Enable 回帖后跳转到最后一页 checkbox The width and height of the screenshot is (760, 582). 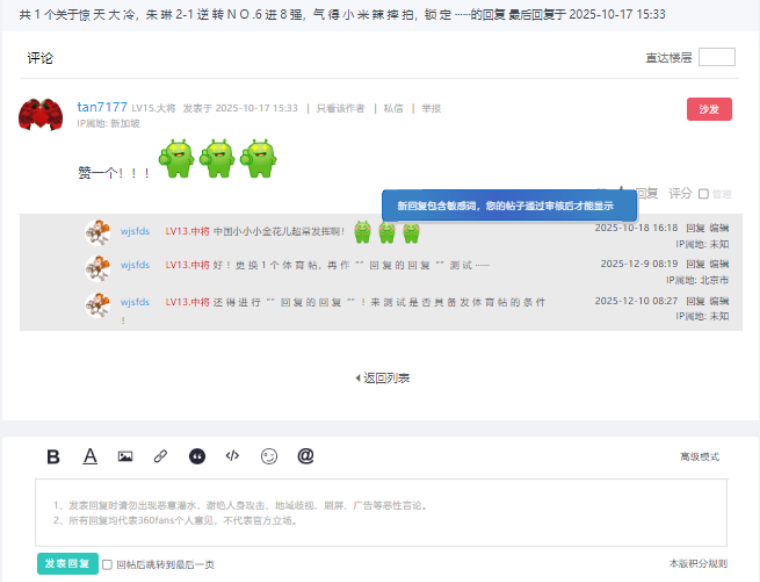coord(107,565)
